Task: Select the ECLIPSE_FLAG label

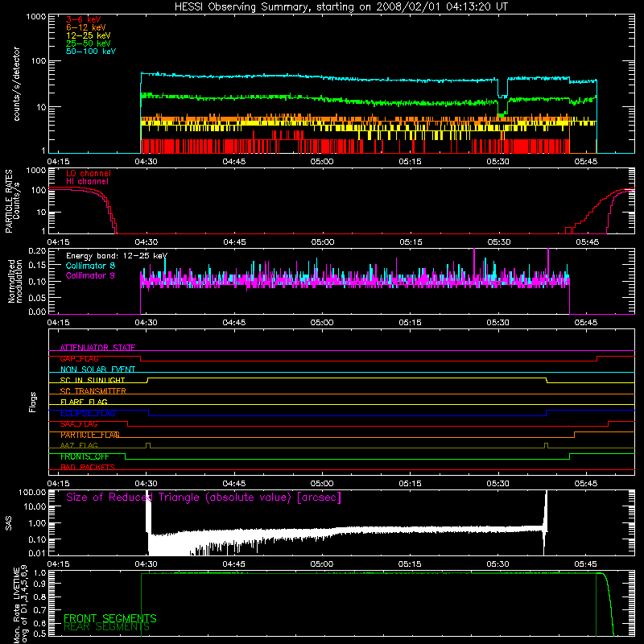Action: [x=88, y=413]
